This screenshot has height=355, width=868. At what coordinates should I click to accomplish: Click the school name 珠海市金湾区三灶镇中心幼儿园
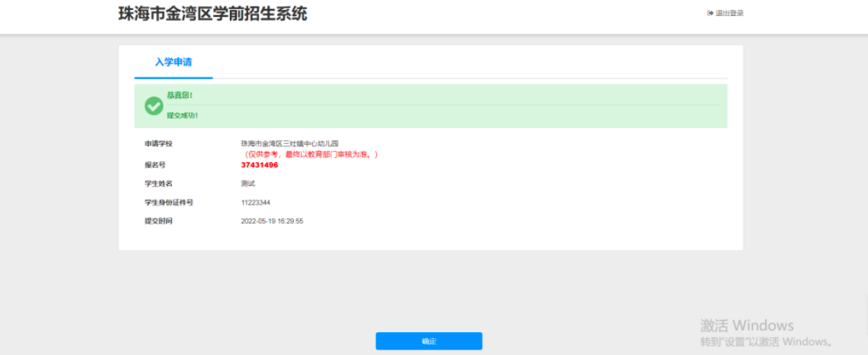pyautogui.click(x=289, y=143)
